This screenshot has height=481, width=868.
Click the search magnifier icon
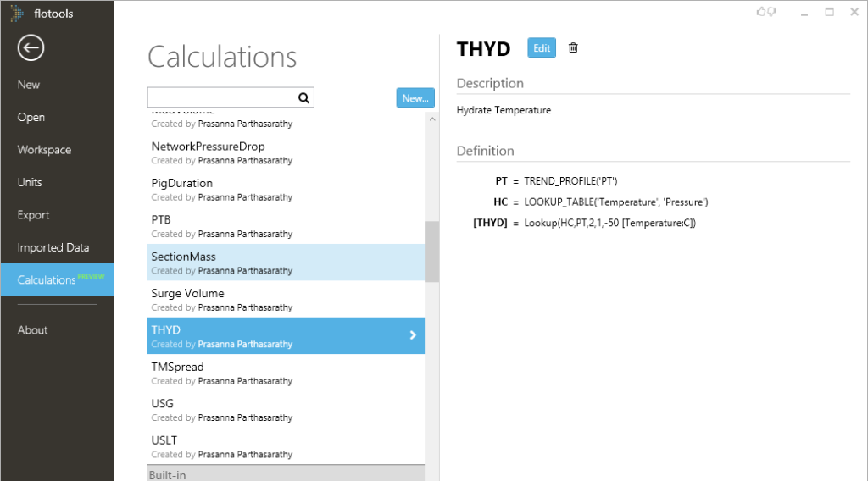click(304, 97)
